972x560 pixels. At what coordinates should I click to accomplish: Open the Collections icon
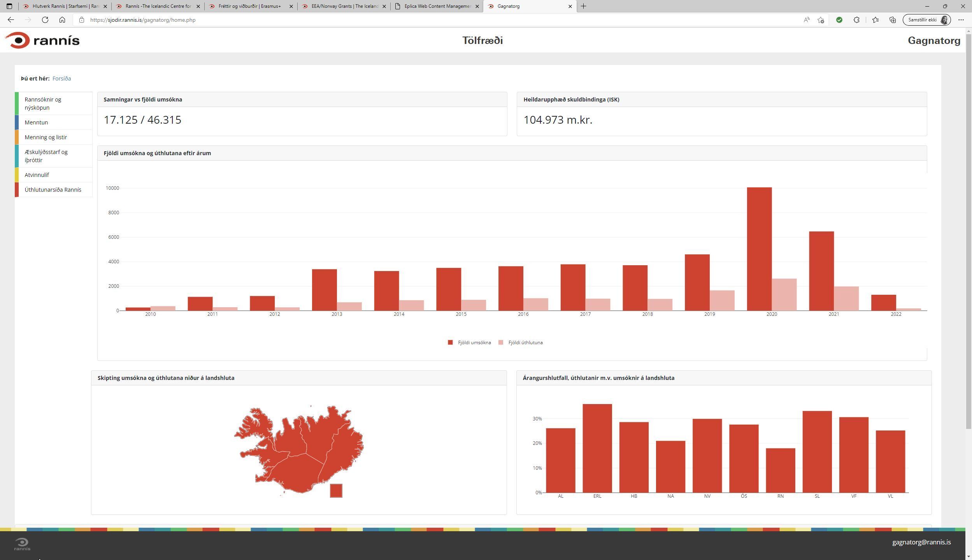click(x=893, y=20)
